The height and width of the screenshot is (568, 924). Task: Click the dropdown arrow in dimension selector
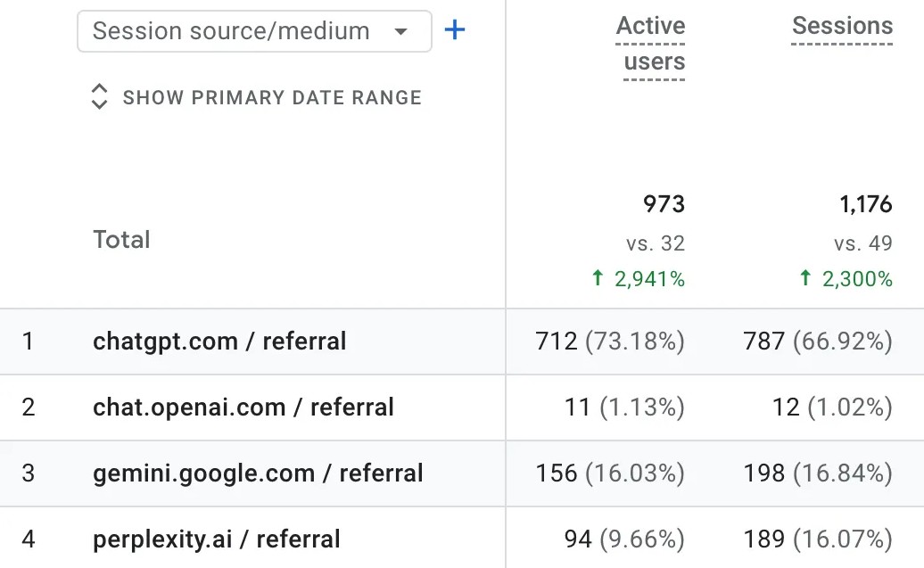click(400, 32)
